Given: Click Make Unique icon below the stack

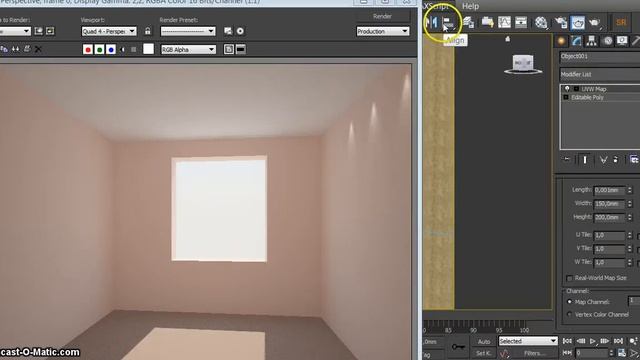Looking at the screenshot, I should coord(603,160).
